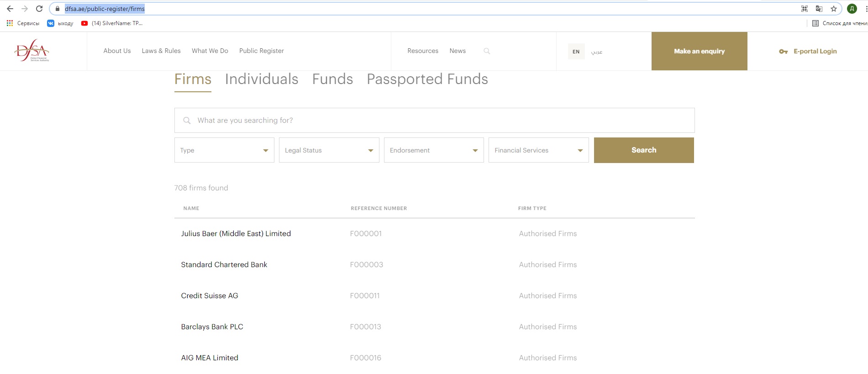Select the EN language button
The height and width of the screenshot is (374, 868).
point(576,52)
